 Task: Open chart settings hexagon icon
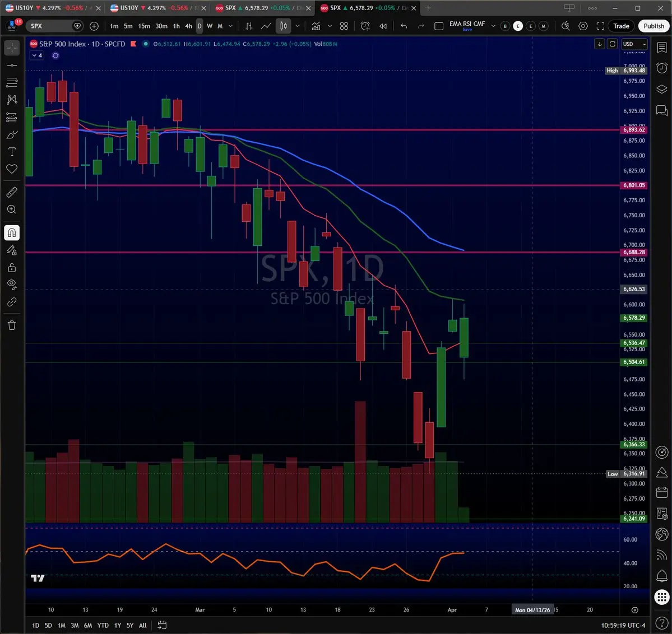(583, 26)
